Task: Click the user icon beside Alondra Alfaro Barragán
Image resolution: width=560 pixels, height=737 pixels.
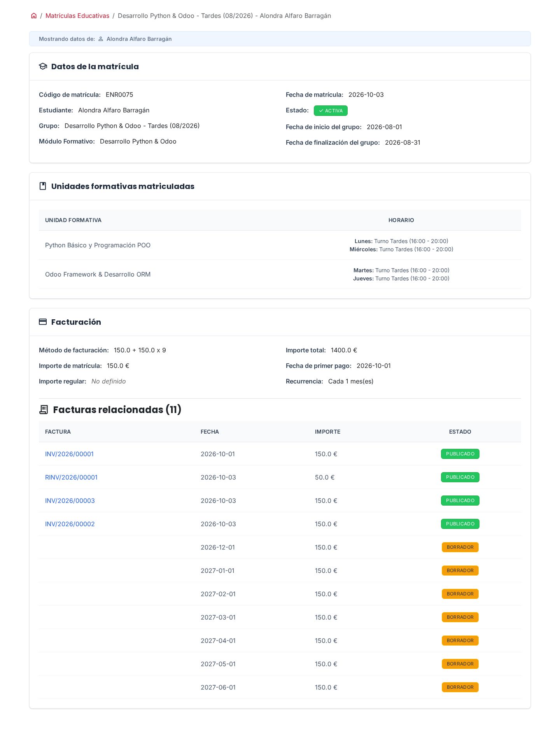Action: [x=101, y=39]
